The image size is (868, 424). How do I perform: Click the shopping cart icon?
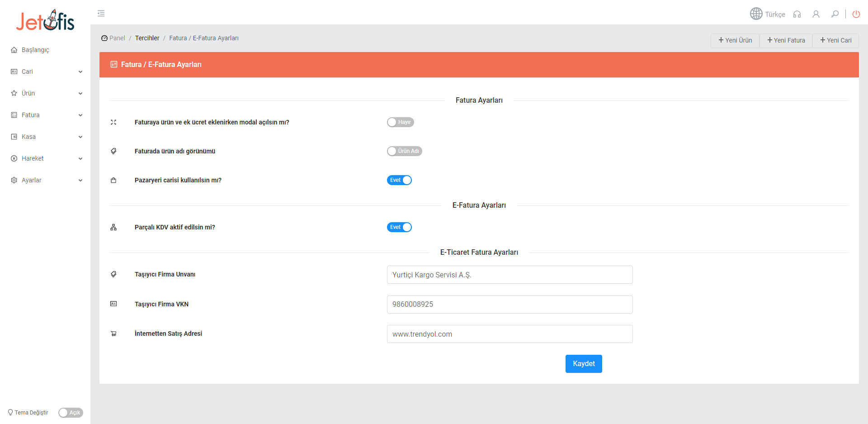(113, 333)
